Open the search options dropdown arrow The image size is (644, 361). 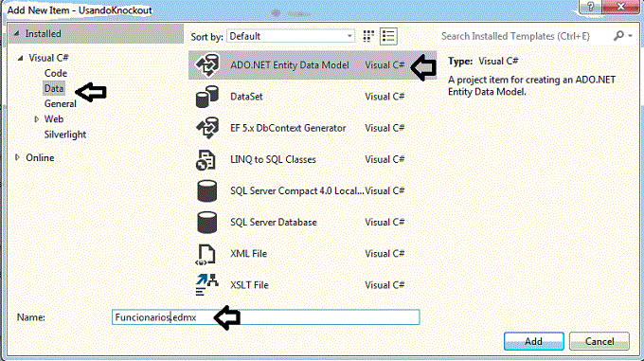click(x=631, y=36)
